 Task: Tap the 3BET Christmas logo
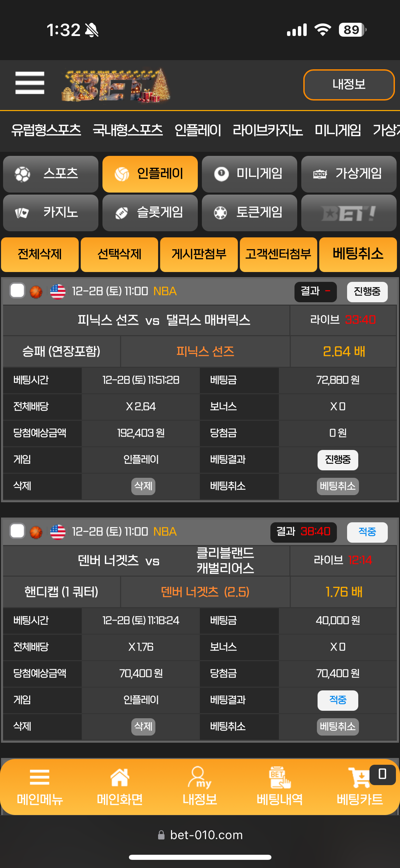click(x=115, y=85)
